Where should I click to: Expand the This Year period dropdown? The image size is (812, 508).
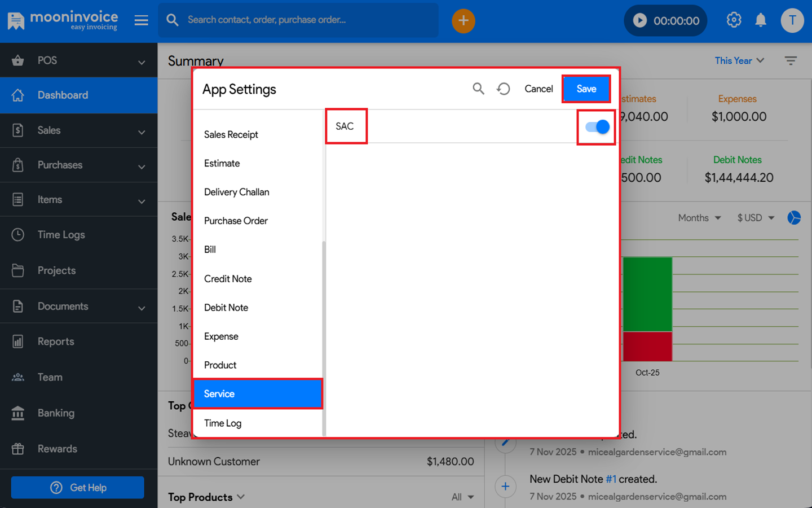pos(739,61)
